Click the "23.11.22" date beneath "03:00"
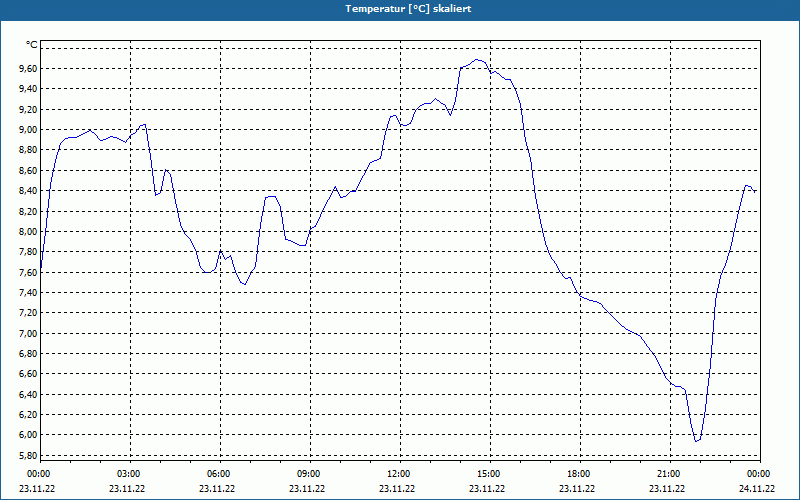 pos(127,488)
